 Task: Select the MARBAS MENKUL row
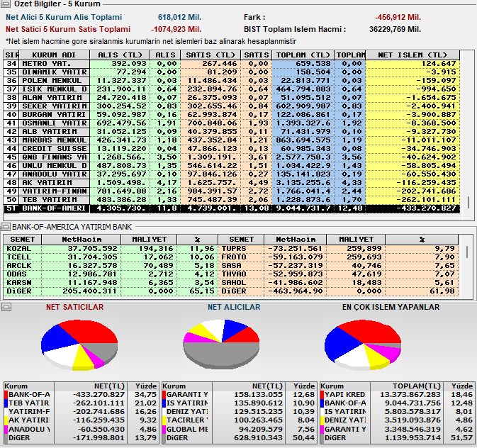point(232,140)
